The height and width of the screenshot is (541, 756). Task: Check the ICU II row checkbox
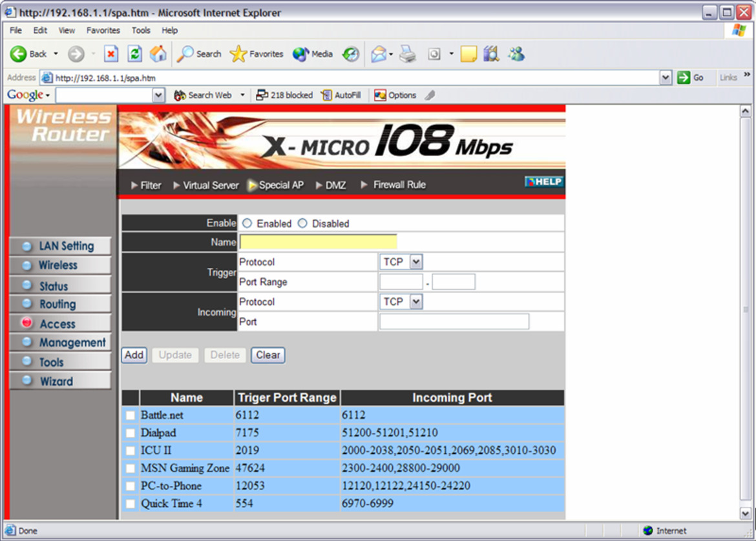point(130,451)
